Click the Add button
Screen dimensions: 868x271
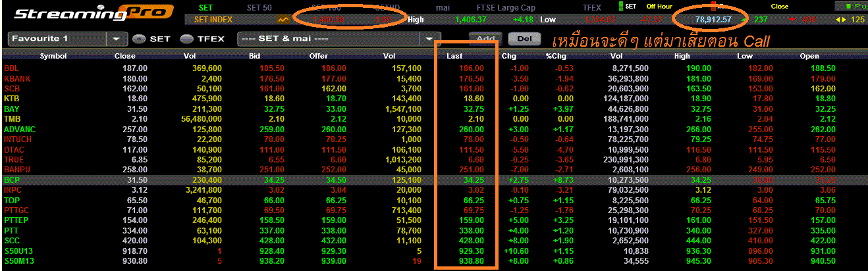(485, 38)
